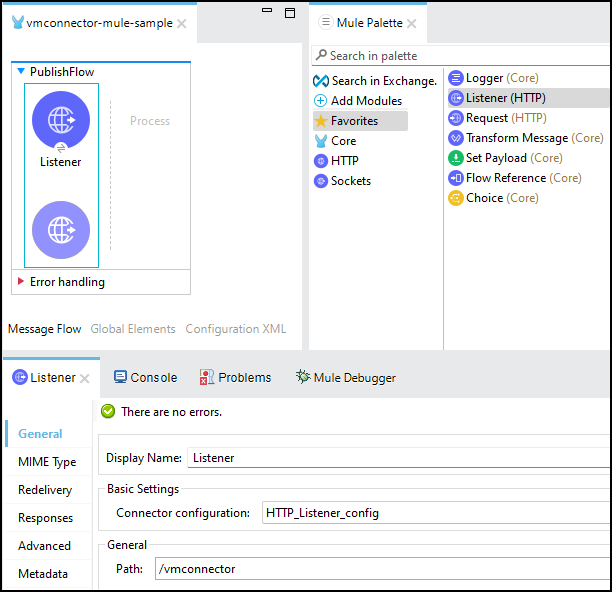
Task: Open Search in Exchange
Action: [x=384, y=81]
